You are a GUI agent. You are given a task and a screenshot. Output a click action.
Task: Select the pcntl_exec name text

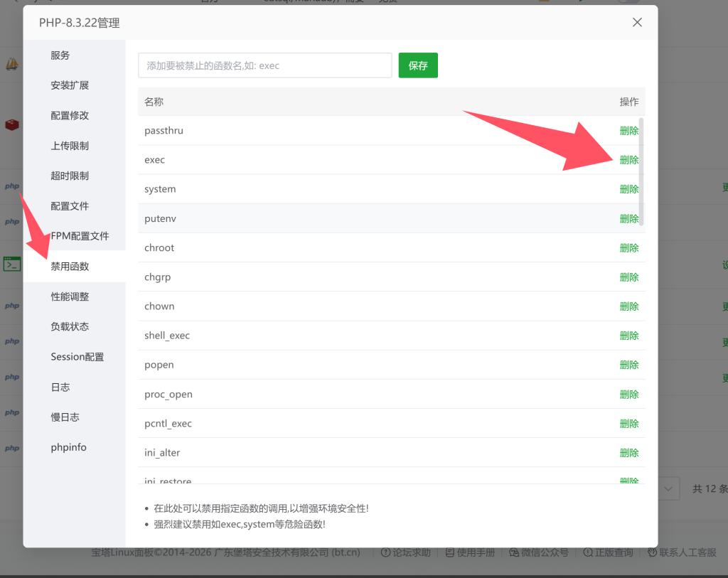(168, 424)
